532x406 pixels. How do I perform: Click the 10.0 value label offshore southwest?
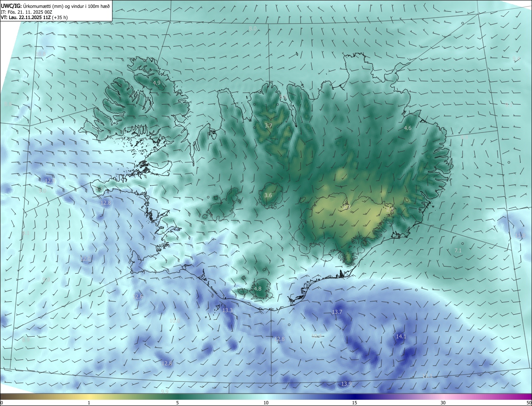(x=174, y=320)
